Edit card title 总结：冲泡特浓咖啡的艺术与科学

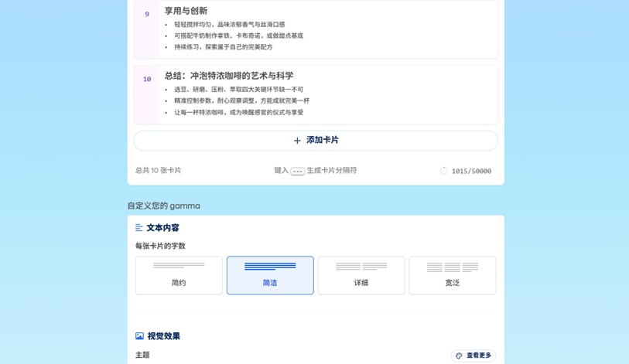[x=229, y=76]
